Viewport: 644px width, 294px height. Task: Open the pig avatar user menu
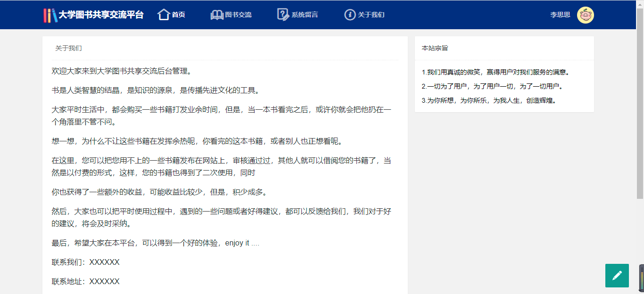[586, 15]
